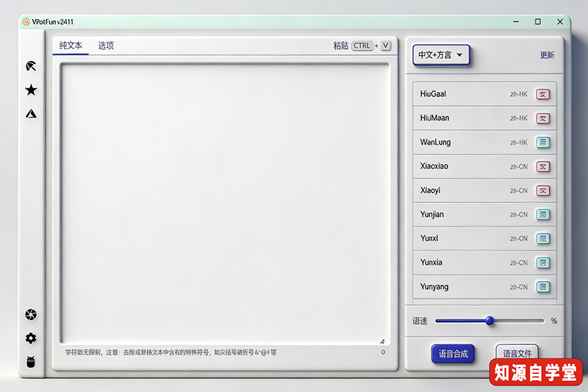The width and height of the screenshot is (588, 392).
Task: Click the red icon beside Xiaoyi
Action: click(542, 190)
